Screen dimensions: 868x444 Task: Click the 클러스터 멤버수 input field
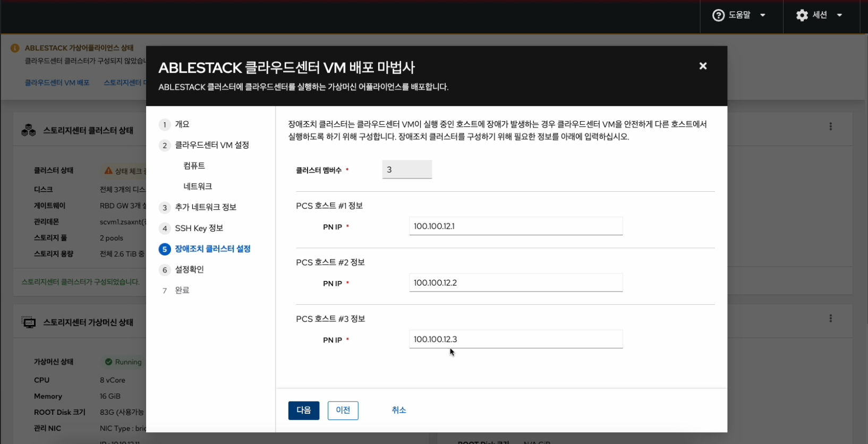pos(407,169)
